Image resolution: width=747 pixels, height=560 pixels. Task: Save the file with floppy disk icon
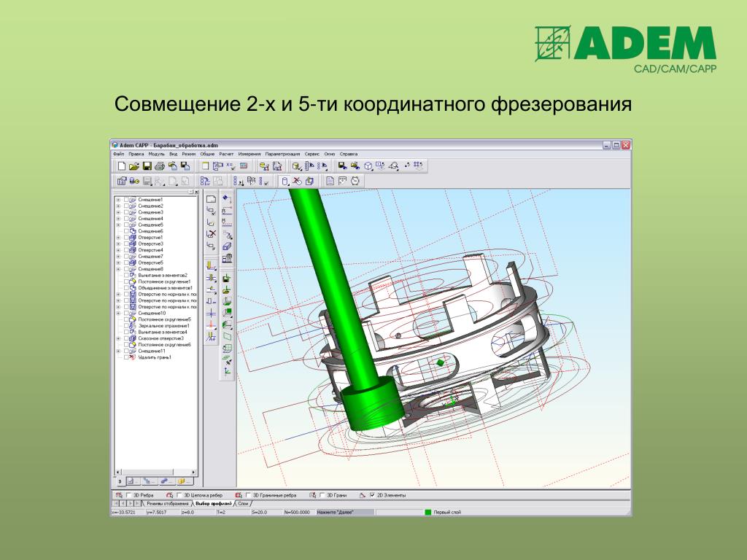(x=147, y=166)
